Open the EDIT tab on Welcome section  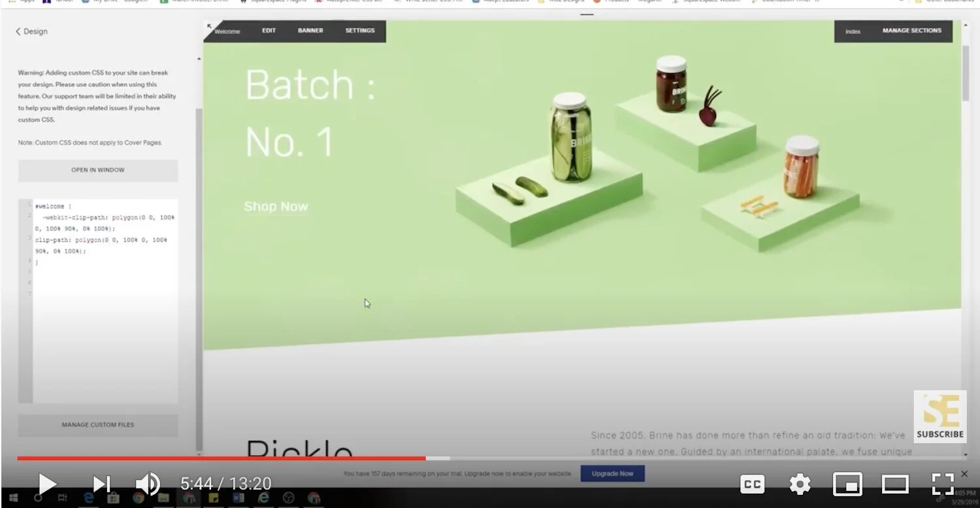coord(269,31)
